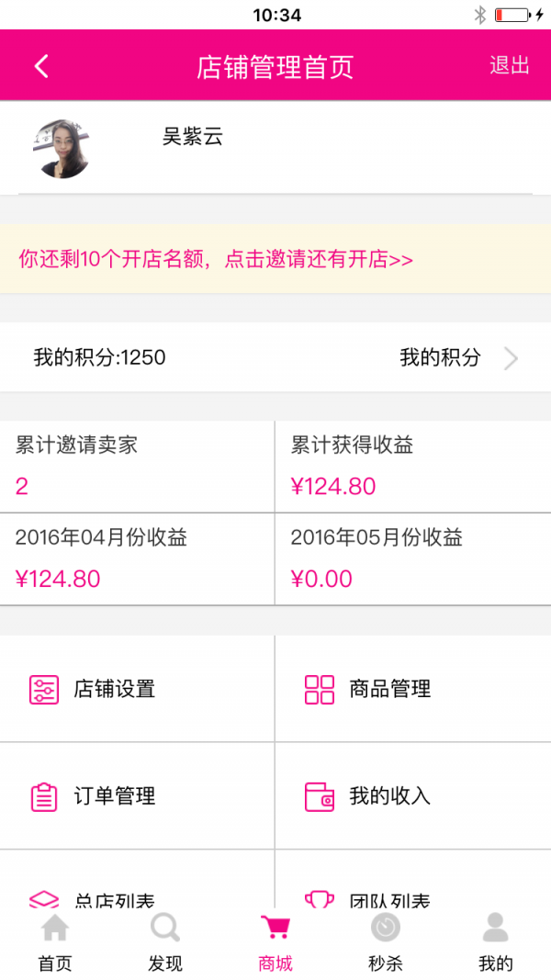Tap the 累计获得收益 amount ¥124.80
The image size is (551, 980).
pos(331,486)
